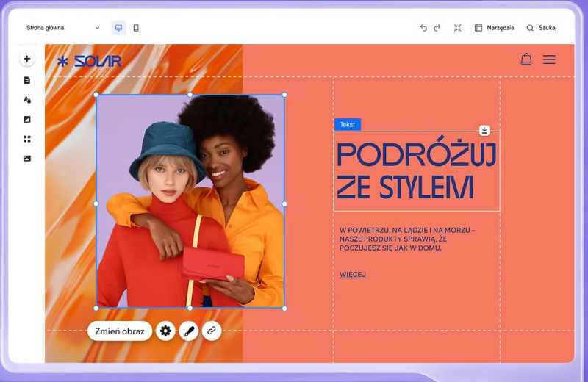Redo the last action
This screenshot has width=588, height=382.
(x=437, y=28)
